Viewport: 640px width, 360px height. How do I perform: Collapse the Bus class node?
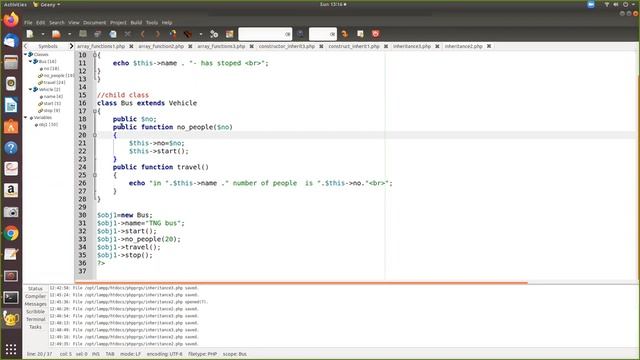pyautogui.click(x=30, y=61)
